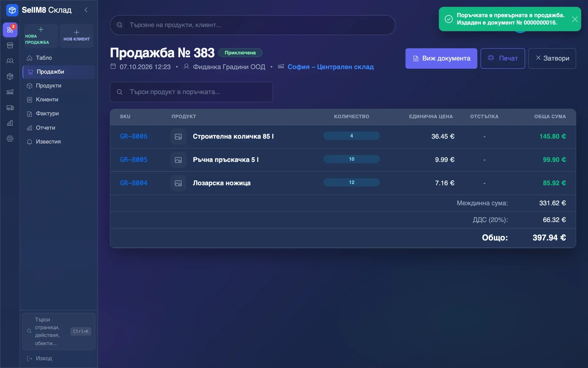Screen dimensions: 588x368
Task: Open the Известия menu item
Action: coord(59,142)
